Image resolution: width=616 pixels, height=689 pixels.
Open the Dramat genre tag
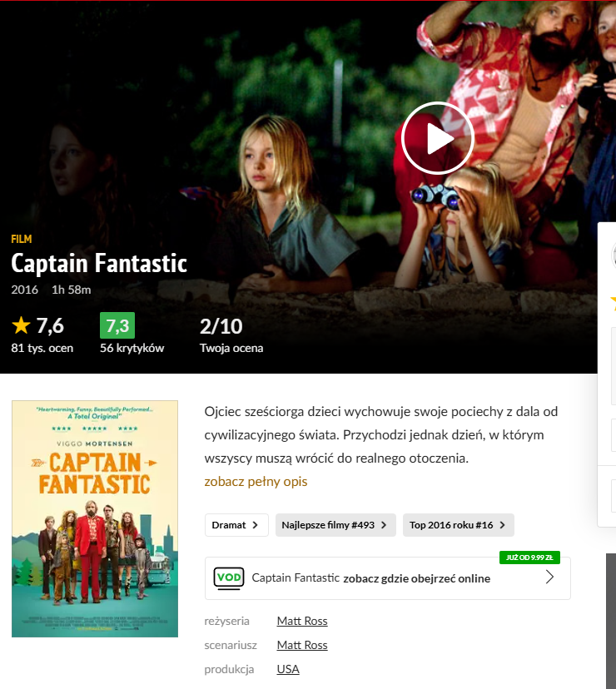click(236, 525)
